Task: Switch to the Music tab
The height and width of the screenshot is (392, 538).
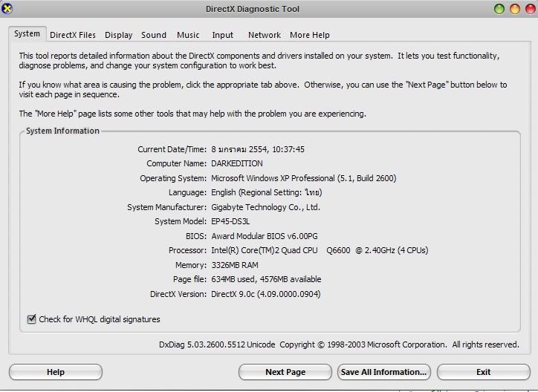Action: click(x=188, y=35)
